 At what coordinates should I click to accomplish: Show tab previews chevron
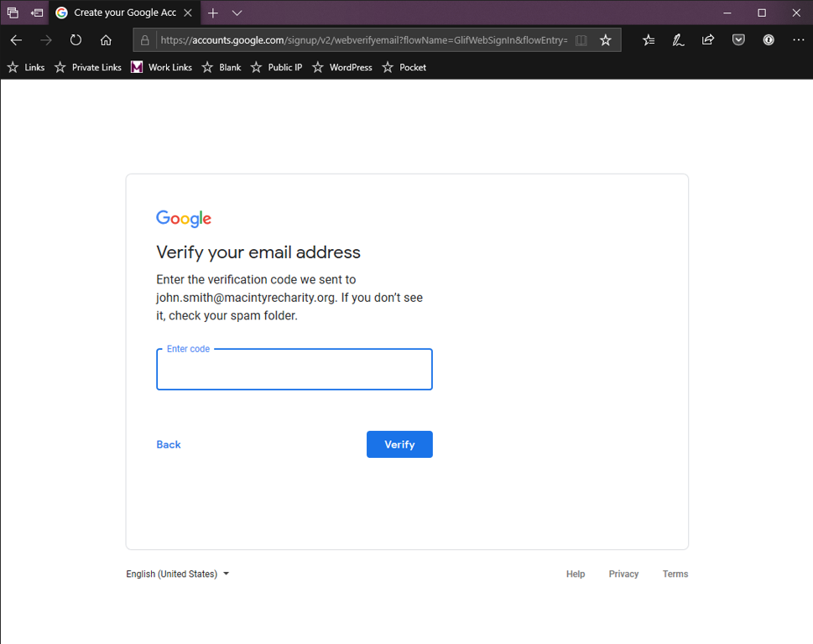(x=237, y=13)
